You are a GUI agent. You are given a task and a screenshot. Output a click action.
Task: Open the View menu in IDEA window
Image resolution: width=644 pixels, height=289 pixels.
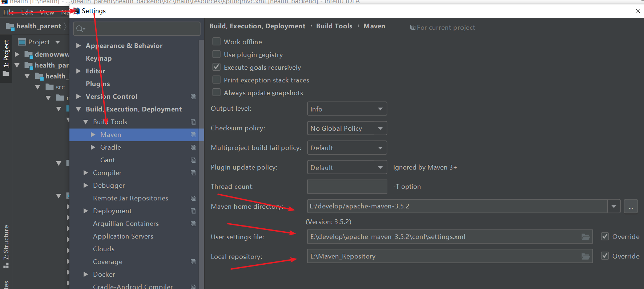coord(47,12)
